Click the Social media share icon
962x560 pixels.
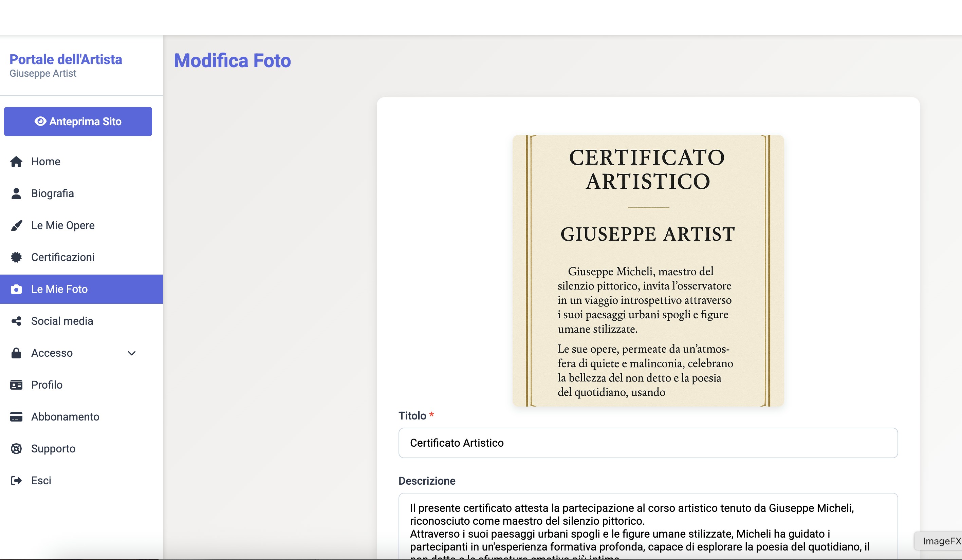pos(16,321)
